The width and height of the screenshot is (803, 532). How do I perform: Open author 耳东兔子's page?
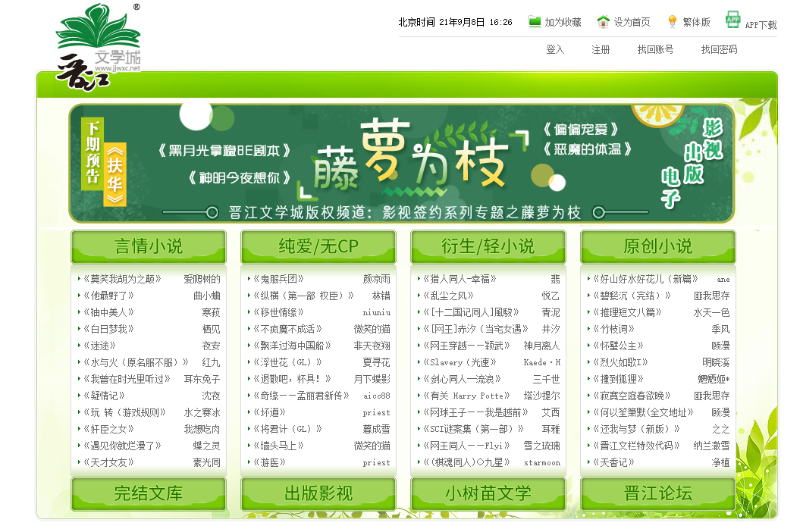point(202,379)
